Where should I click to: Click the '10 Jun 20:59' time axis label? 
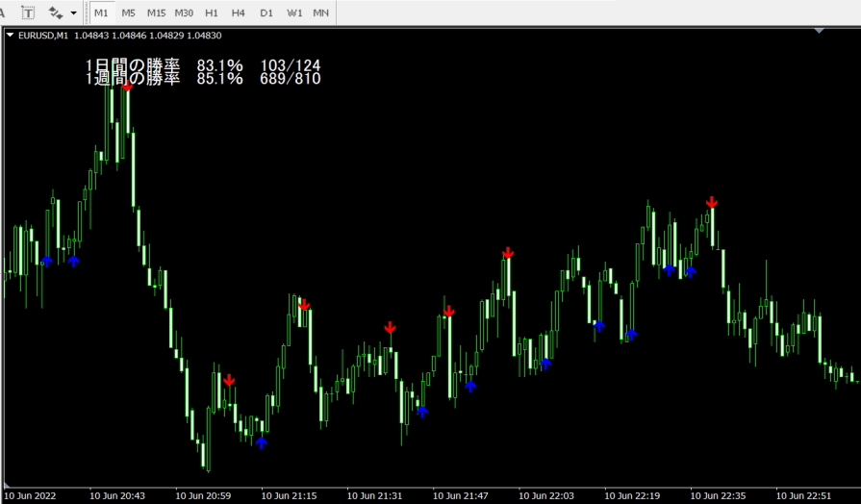pos(203,495)
